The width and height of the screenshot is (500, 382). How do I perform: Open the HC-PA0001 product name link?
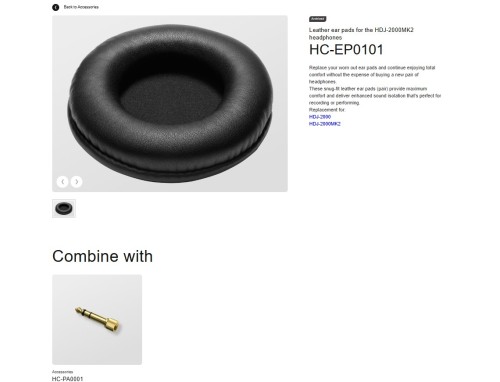(x=67, y=379)
